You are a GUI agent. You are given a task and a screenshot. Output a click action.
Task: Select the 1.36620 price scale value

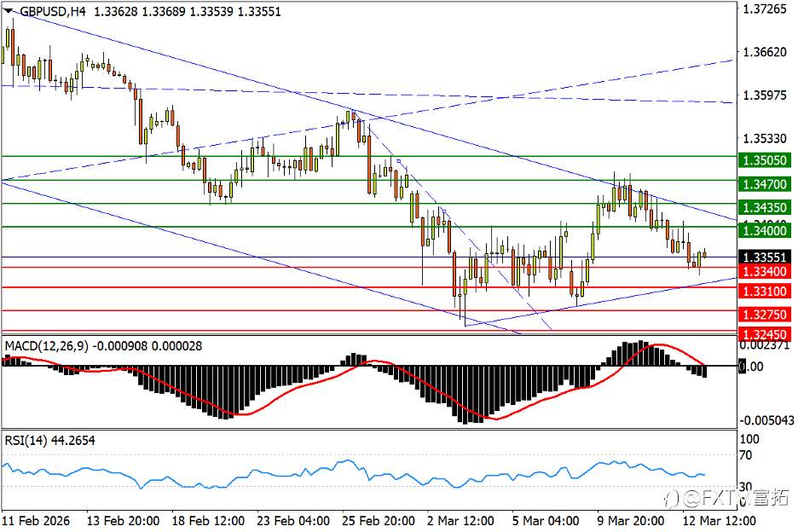(765, 52)
